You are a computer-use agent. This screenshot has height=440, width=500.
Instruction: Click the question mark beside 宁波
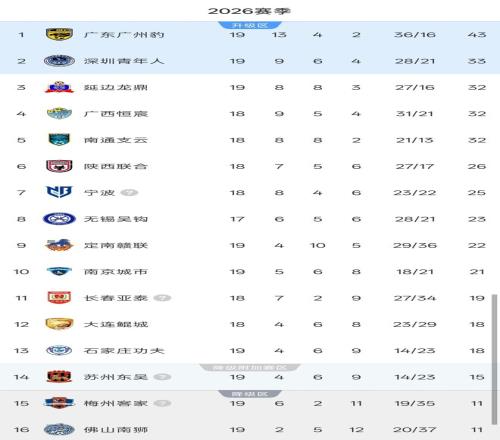(129, 193)
